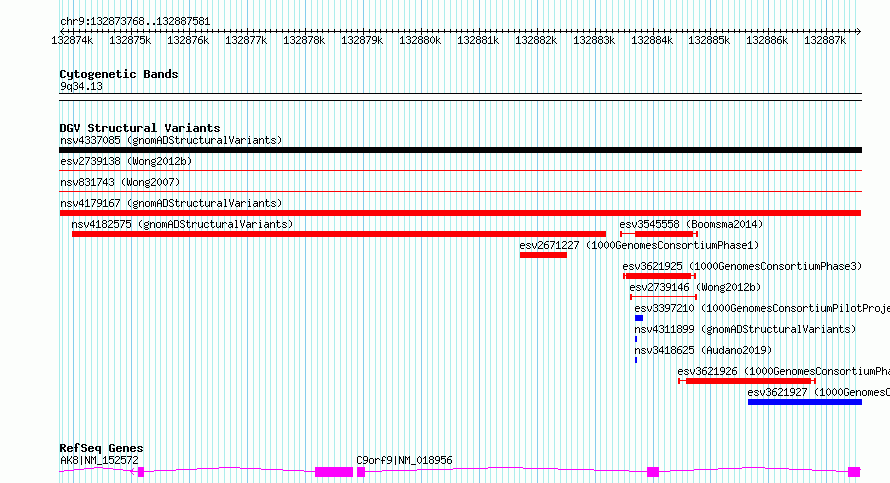Select the nsv4337085 (gnomADStructuralVariants) label
890x483 pixels.
point(171,140)
